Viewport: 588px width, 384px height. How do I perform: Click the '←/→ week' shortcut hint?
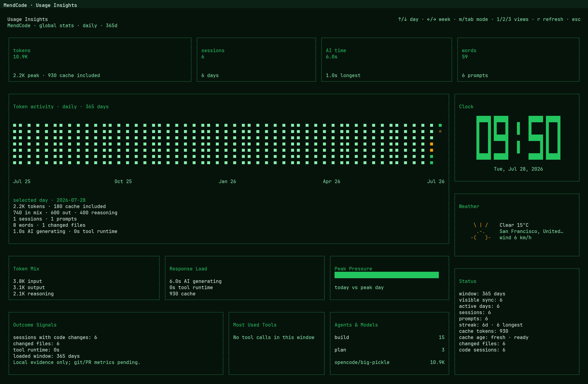point(439,19)
